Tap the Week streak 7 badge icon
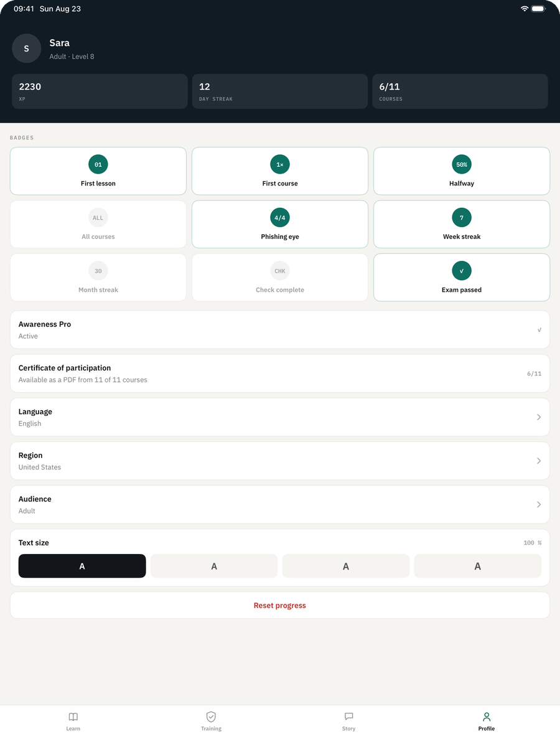 tap(462, 218)
